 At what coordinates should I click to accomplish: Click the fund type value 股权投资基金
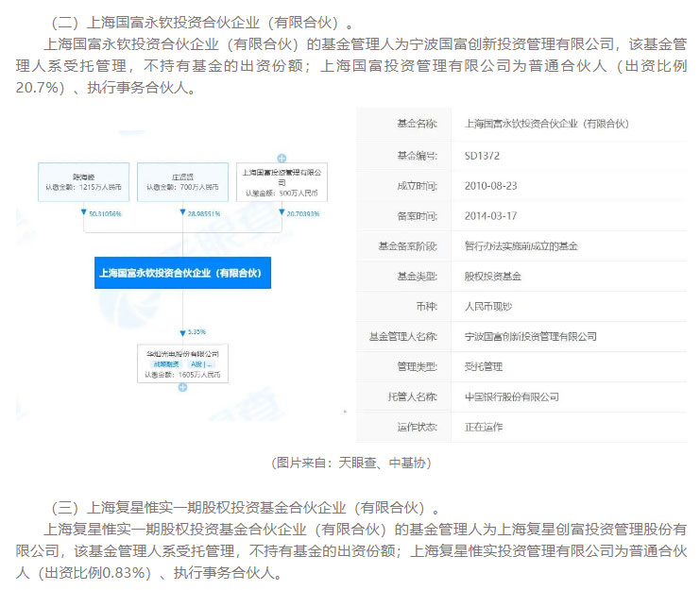[x=494, y=276]
